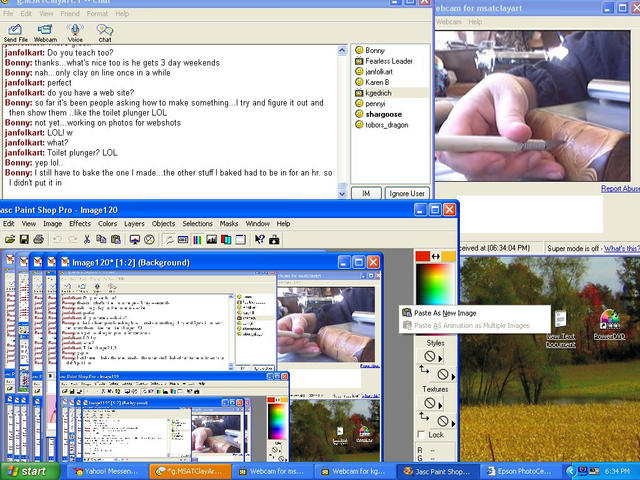Select the orange background color swatch

coord(449,256)
